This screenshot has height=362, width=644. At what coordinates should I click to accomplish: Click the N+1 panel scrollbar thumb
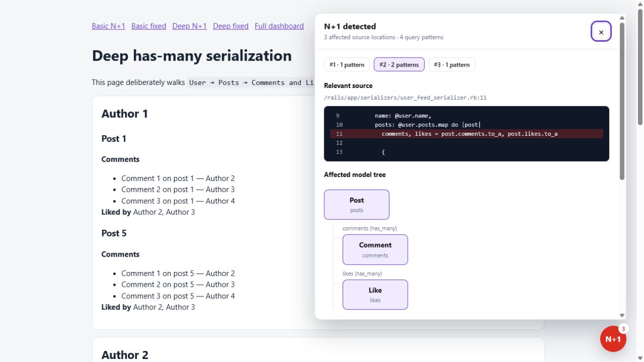[x=622, y=101]
